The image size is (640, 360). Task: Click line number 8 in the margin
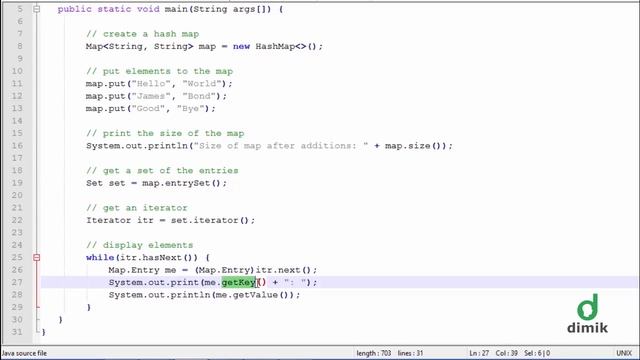pos(20,46)
